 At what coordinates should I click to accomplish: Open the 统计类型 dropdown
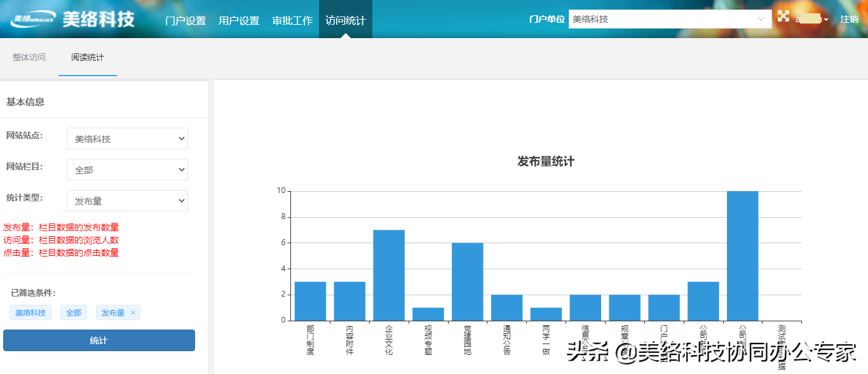point(127,201)
